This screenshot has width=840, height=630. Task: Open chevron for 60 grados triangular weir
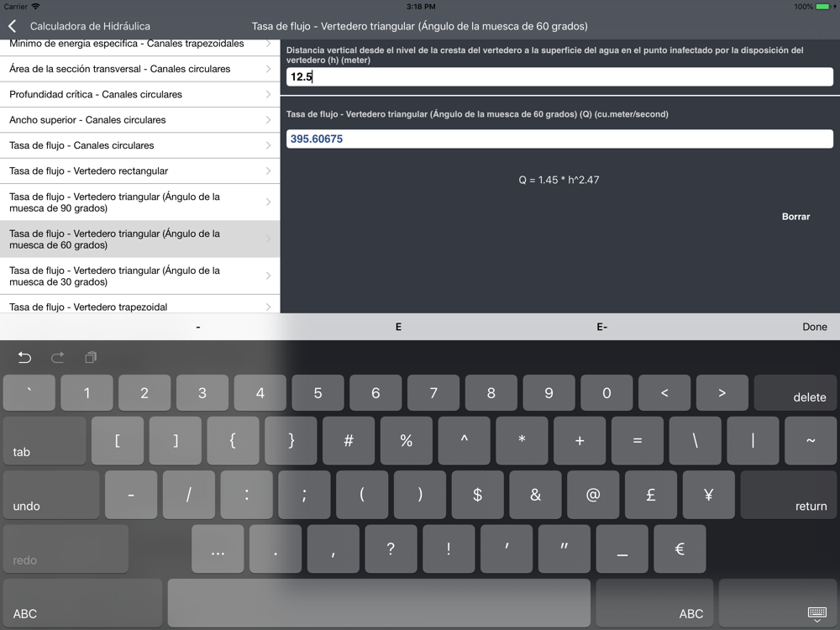pyautogui.click(x=269, y=239)
